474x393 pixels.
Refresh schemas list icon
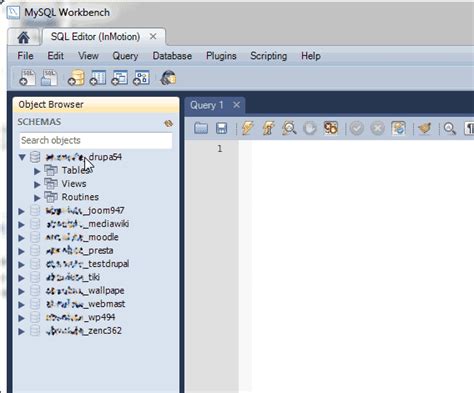pos(169,123)
